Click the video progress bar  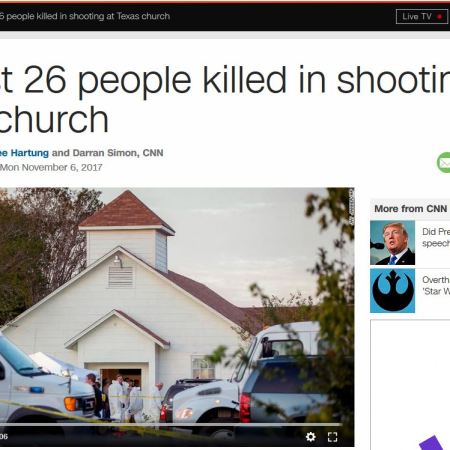[171, 425]
